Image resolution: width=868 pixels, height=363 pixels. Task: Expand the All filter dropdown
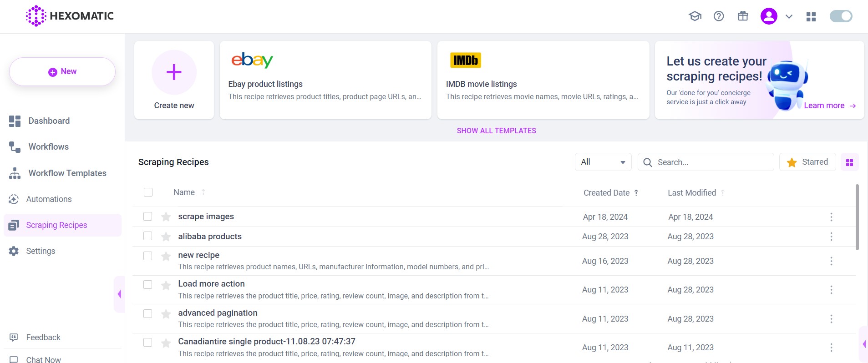[603, 162]
